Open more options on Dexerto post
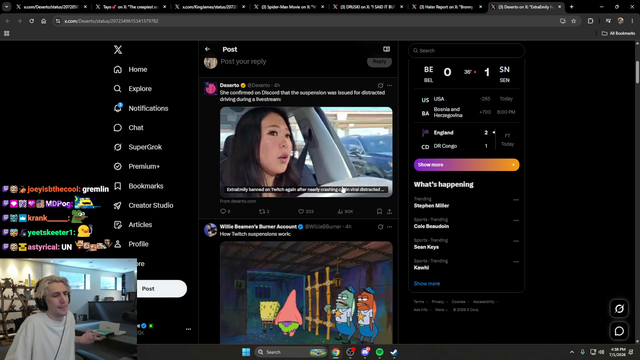 tap(389, 85)
